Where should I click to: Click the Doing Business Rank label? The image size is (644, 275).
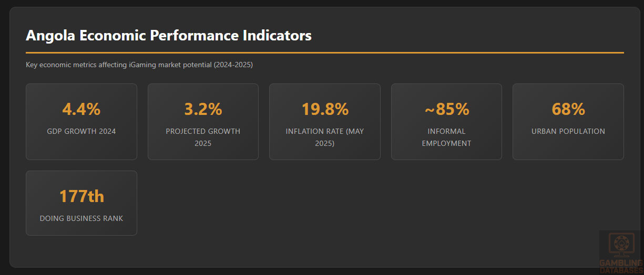81,218
